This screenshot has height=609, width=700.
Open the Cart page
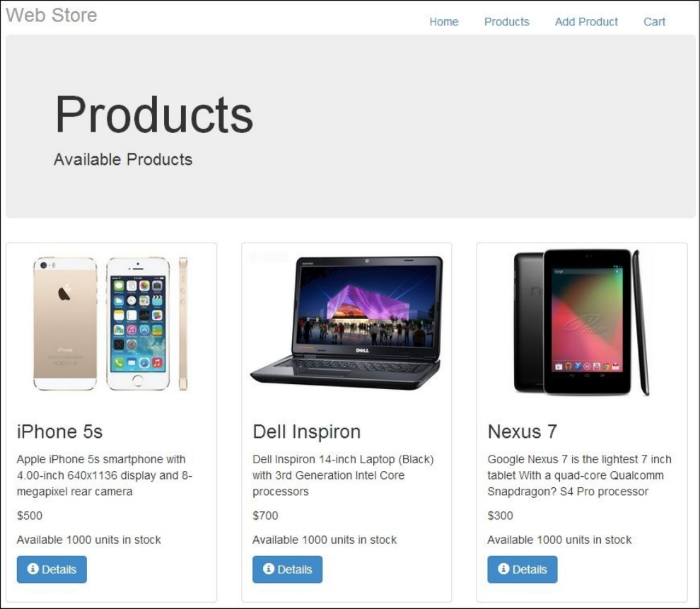655,21
